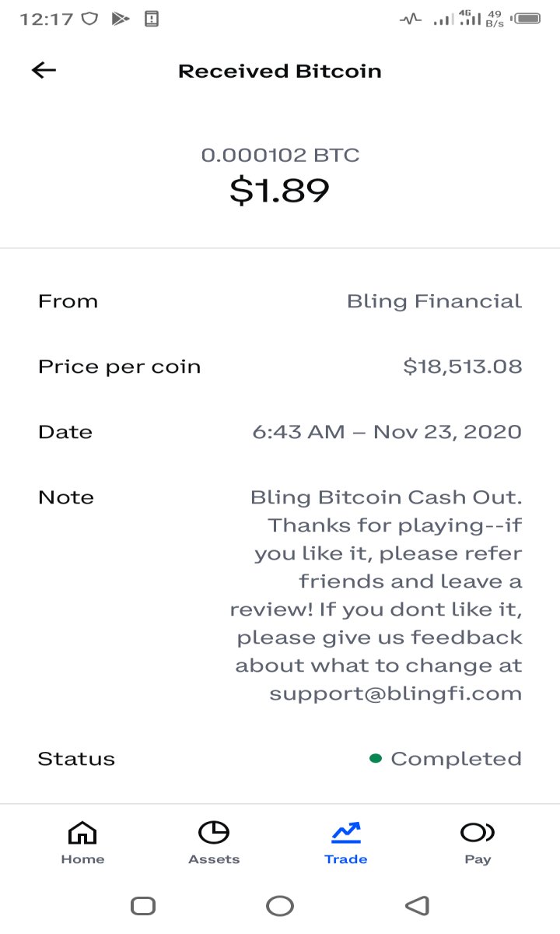
Task: Select the Trade chart icon
Action: coord(346,833)
